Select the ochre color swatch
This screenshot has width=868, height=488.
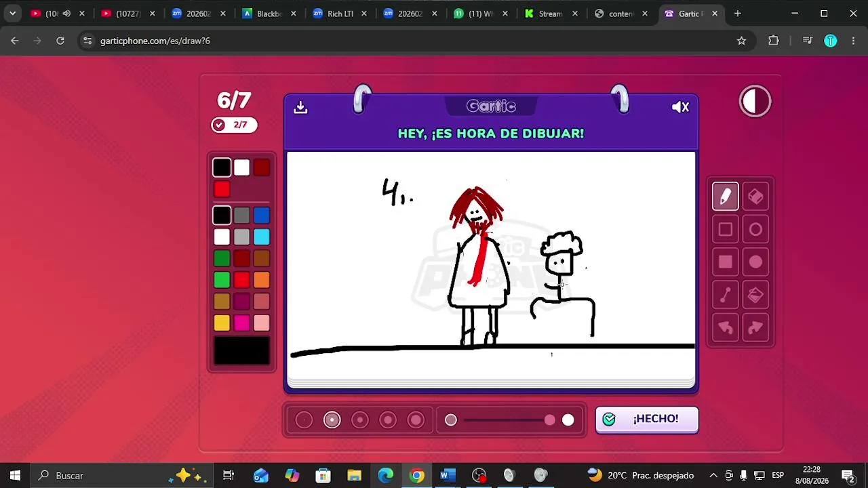[x=222, y=301]
